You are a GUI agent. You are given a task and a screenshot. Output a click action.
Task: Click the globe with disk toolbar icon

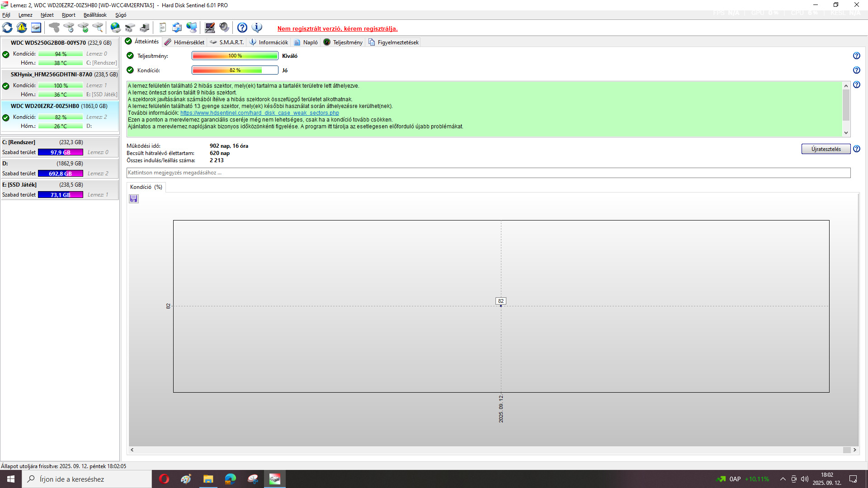[116, 28]
